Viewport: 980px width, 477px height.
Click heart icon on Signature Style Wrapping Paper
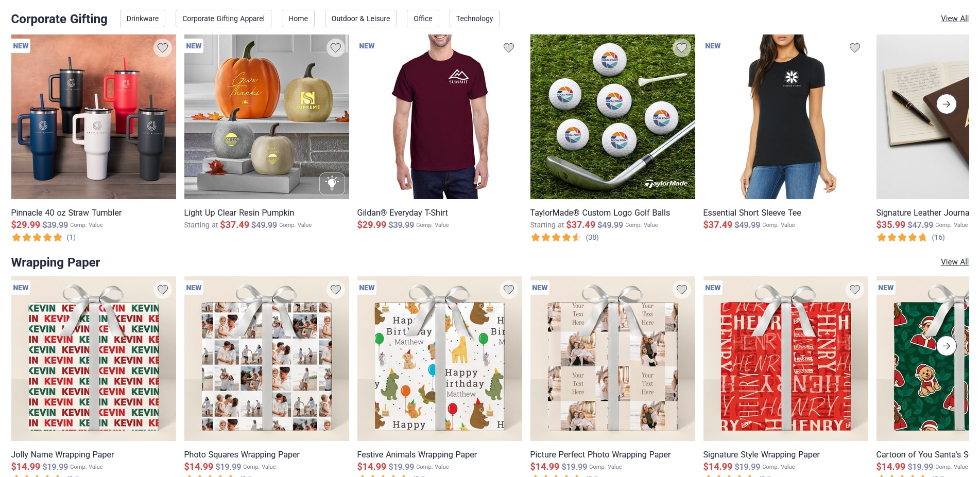coord(855,290)
